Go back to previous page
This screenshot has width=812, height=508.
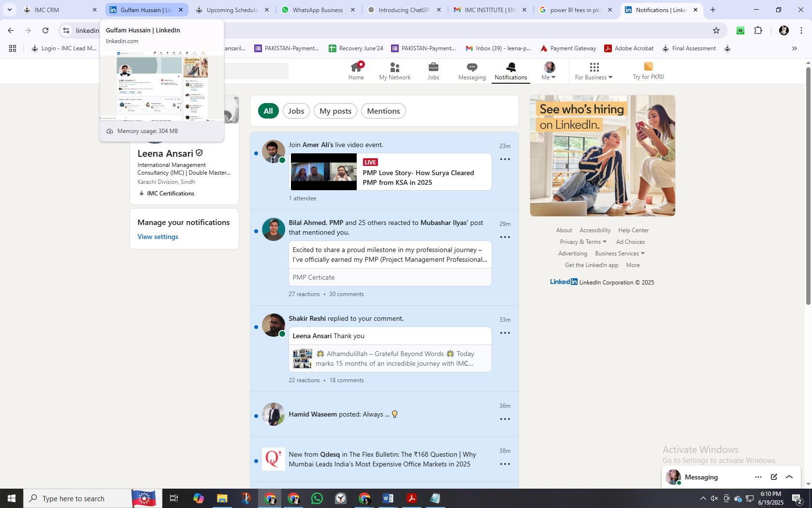pos(11,30)
